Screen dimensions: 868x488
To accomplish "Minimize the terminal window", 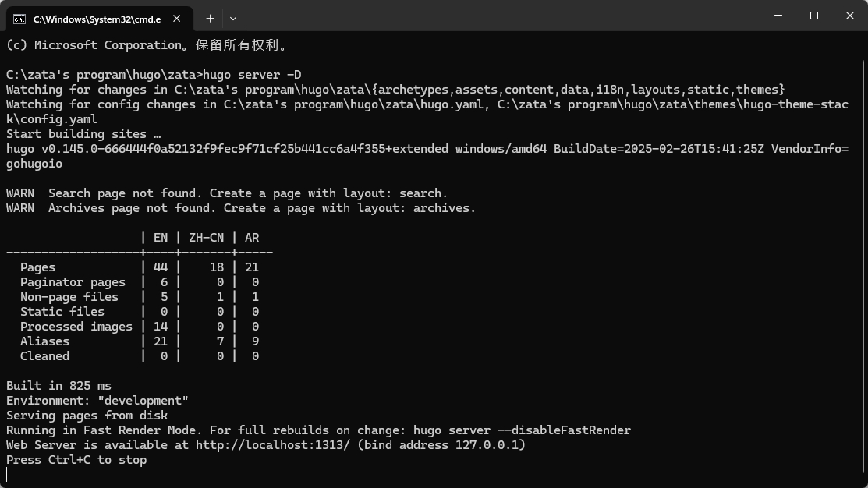I will [778, 16].
